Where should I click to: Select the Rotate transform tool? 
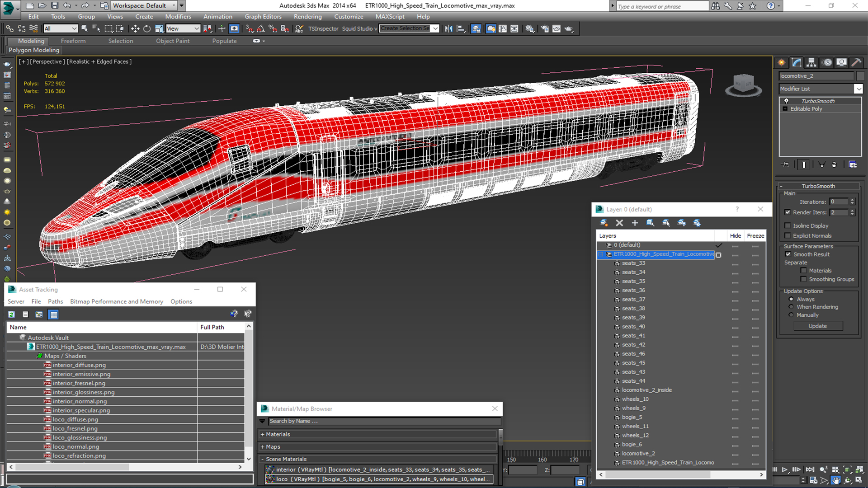pos(147,28)
